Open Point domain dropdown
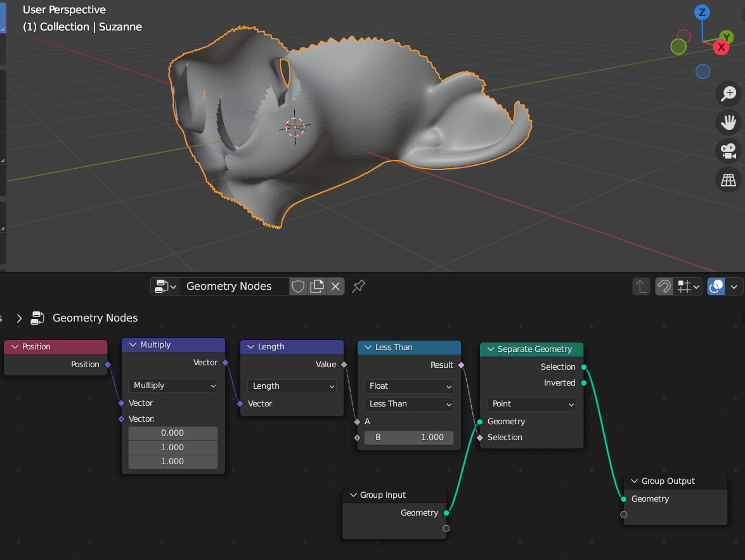 (x=531, y=403)
